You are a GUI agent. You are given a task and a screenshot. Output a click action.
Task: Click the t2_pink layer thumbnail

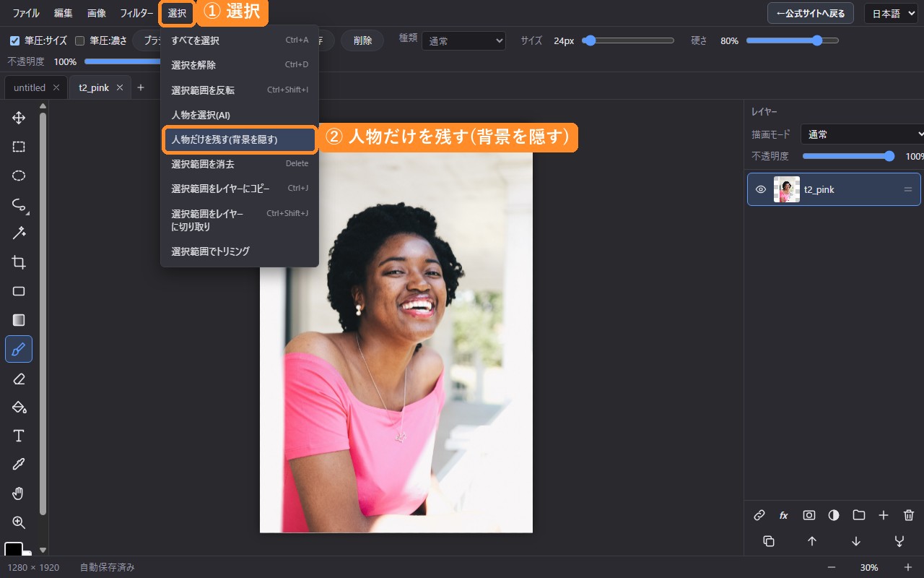[787, 189]
